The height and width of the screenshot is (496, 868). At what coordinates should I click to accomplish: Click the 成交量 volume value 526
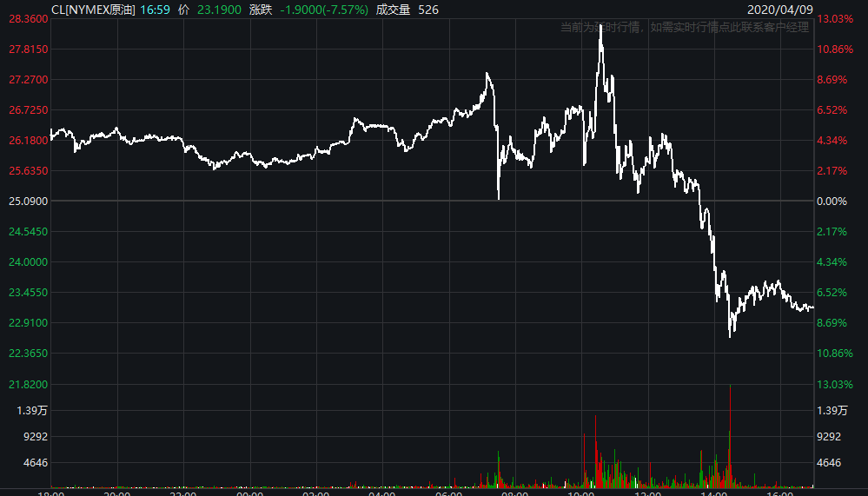pyautogui.click(x=427, y=10)
